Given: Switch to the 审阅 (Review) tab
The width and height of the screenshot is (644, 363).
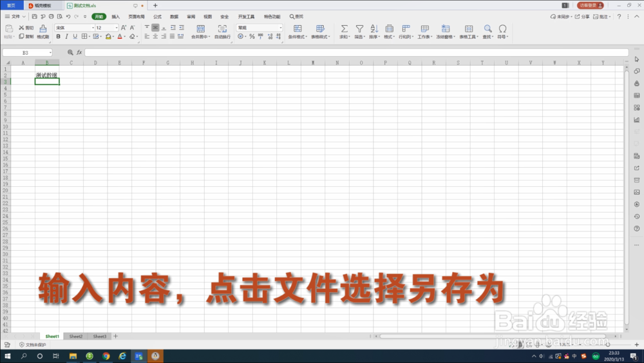Looking at the screenshot, I should click(x=191, y=17).
